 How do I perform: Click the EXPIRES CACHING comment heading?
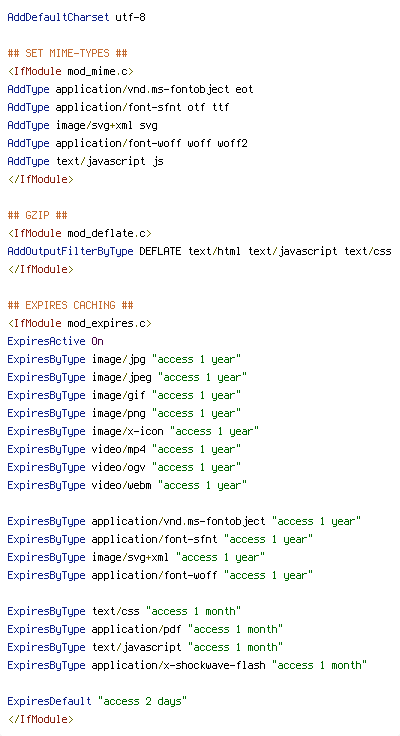(x=70, y=305)
